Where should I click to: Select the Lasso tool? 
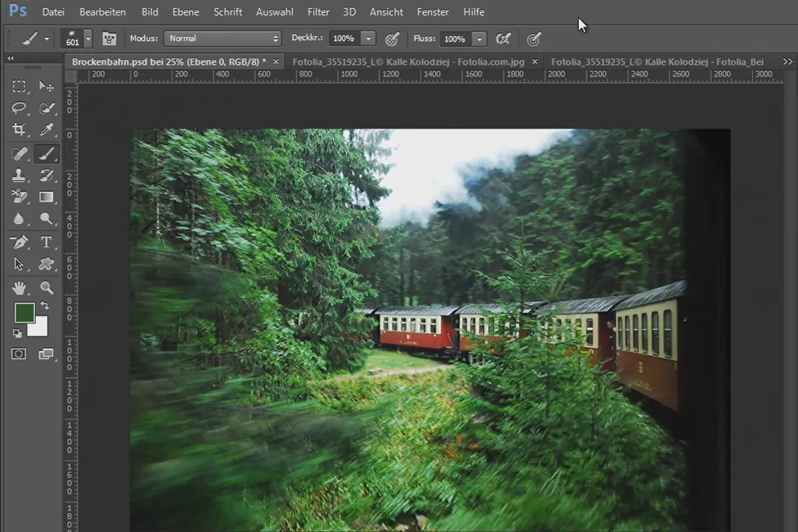(x=19, y=108)
